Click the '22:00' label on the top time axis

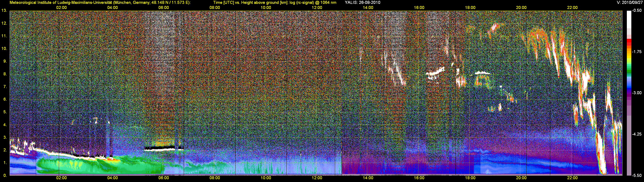click(x=572, y=7)
